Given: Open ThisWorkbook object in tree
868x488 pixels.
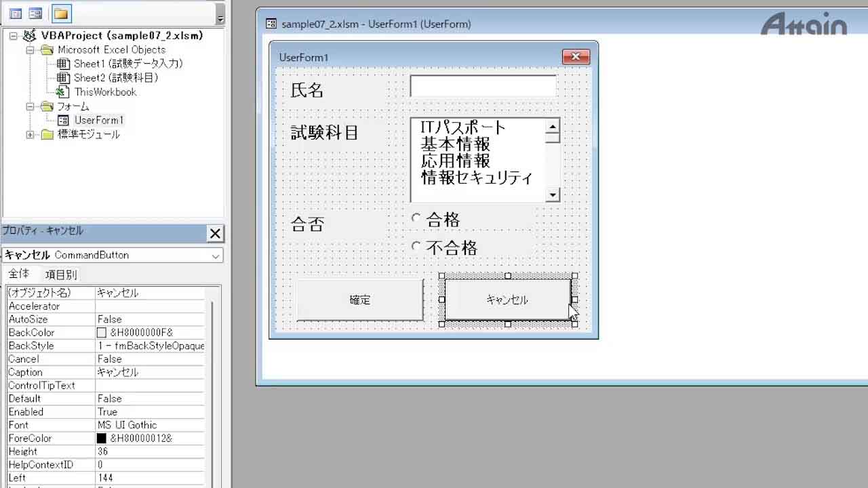Looking at the screenshot, I should [x=105, y=92].
